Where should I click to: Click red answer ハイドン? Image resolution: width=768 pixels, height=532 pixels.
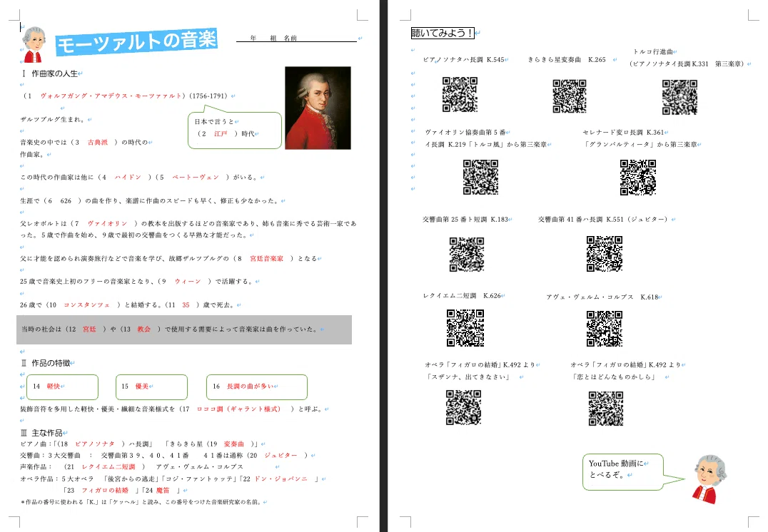pos(128,177)
